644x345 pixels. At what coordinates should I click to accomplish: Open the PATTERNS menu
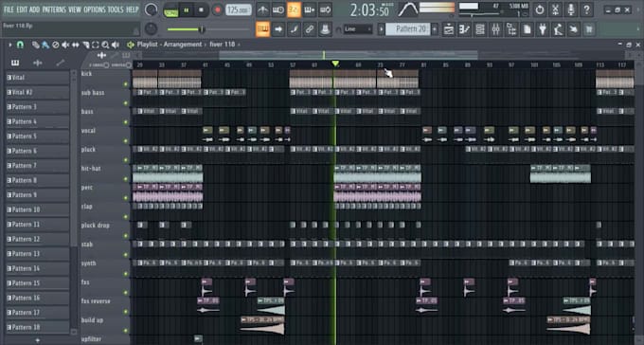54,9
